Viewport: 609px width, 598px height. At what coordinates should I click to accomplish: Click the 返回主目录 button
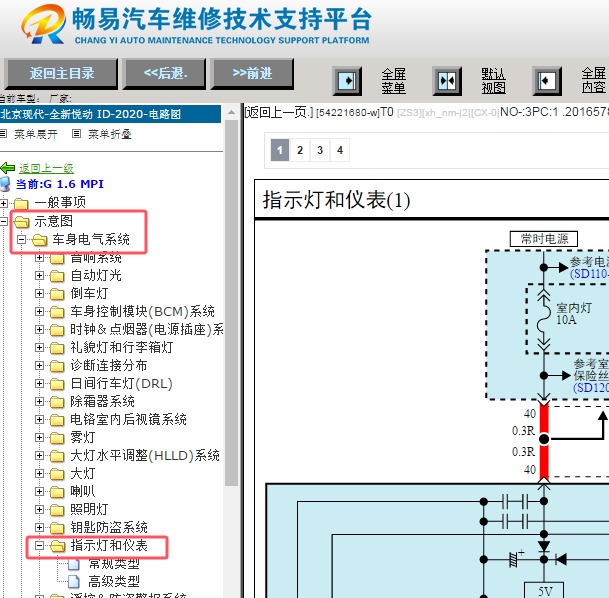(x=62, y=74)
